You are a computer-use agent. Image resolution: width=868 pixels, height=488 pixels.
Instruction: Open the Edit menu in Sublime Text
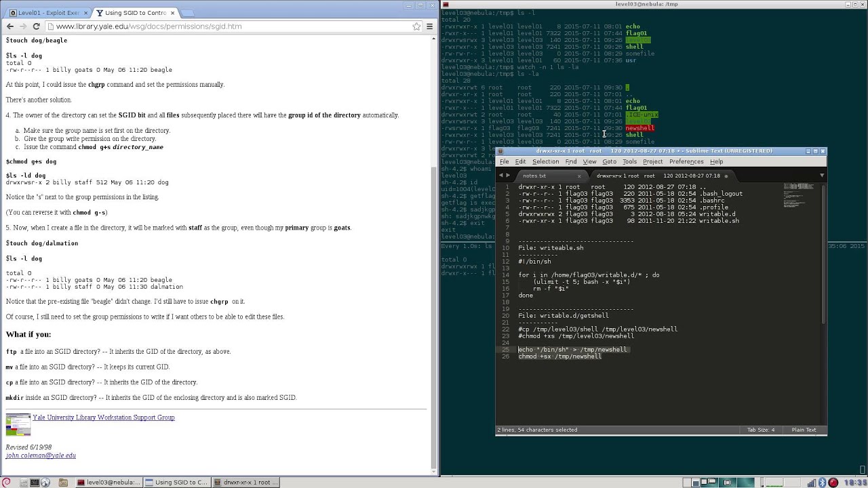coord(520,161)
